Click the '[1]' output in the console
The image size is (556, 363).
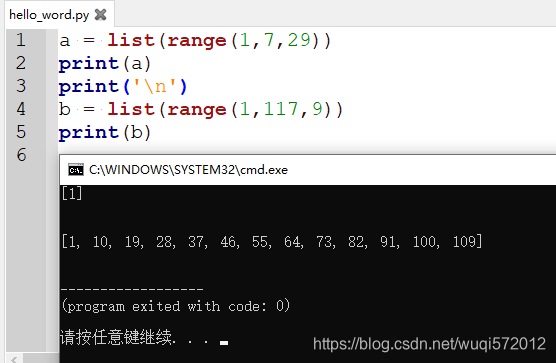click(x=72, y=194)
